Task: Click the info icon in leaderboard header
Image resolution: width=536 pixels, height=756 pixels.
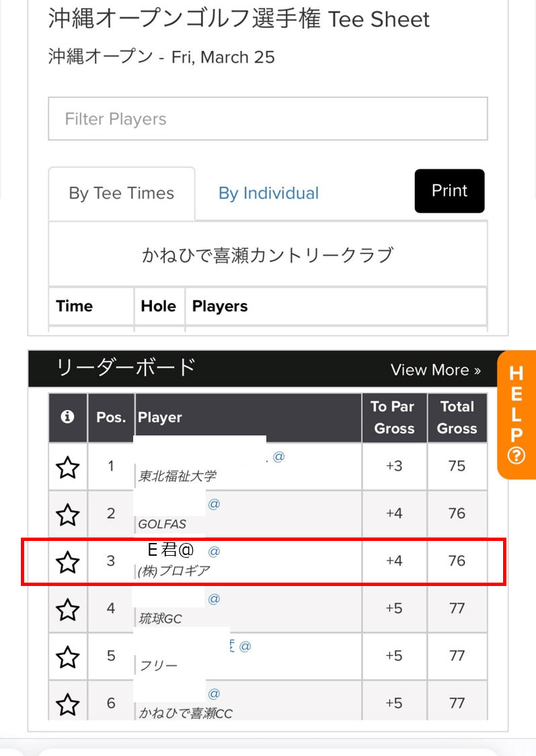Action: 67,417
